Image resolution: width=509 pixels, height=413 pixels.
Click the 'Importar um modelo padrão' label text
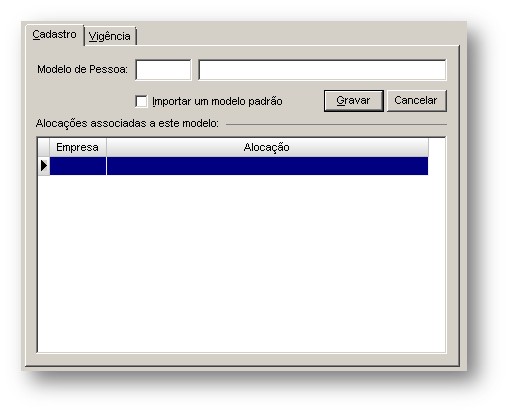coord(217,101)
